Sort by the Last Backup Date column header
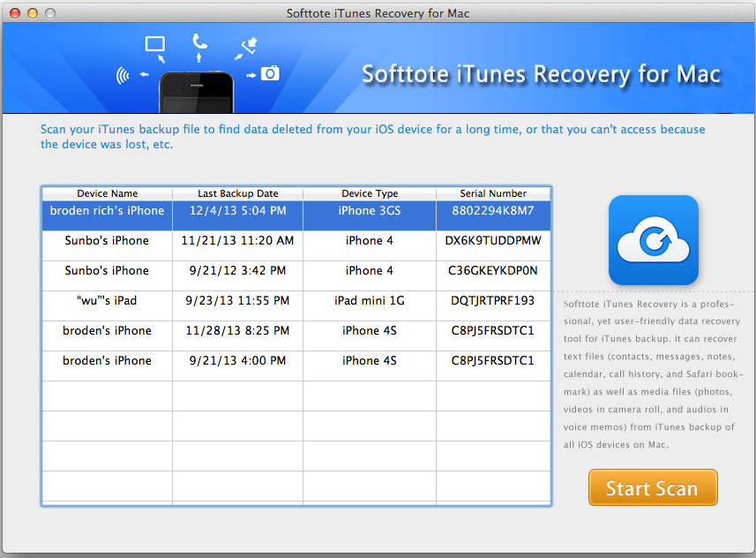The image size is (756, 558). pos(237,193)
